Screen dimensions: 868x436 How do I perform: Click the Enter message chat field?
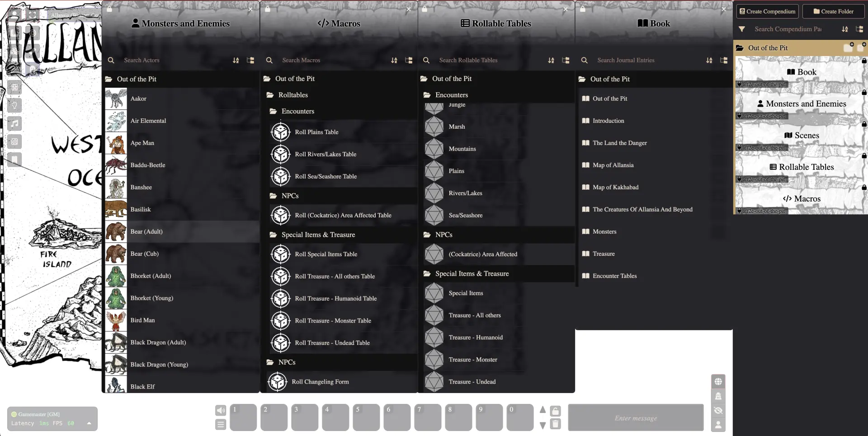coord(636,418)
